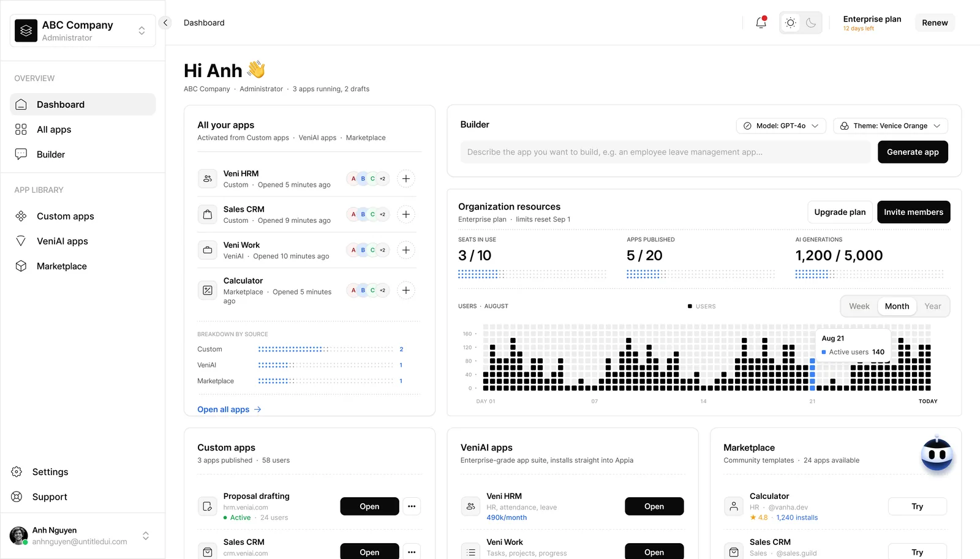Collapse the sidebar with the chevron
Screen dimensions: 980x559
click(165, 23)
